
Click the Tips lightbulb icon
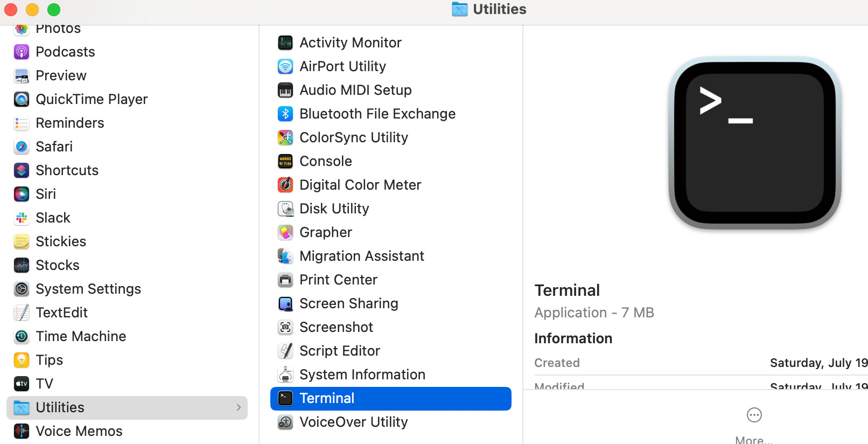(22, 360)
